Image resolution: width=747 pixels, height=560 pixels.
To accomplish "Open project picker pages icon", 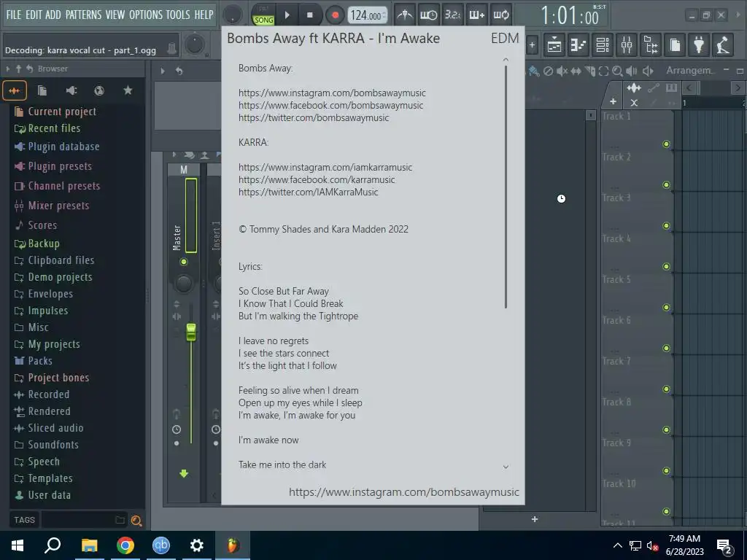I will 675,45.
